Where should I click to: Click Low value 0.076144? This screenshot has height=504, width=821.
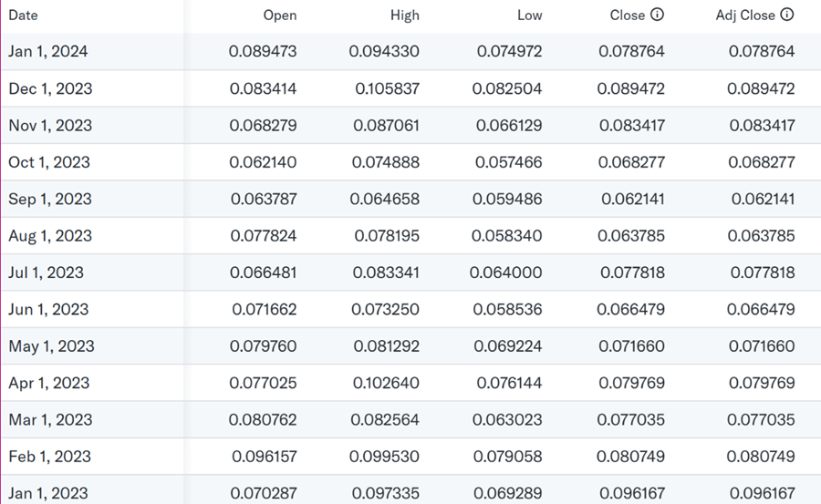click(509, 383)
